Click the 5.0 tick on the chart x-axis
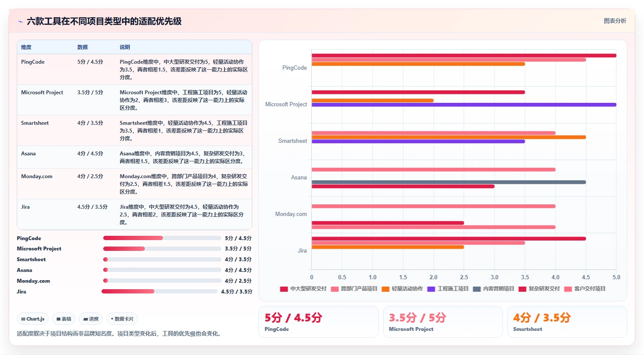The height and width of the screenshot is (355, 644). (x=616, y=278)
